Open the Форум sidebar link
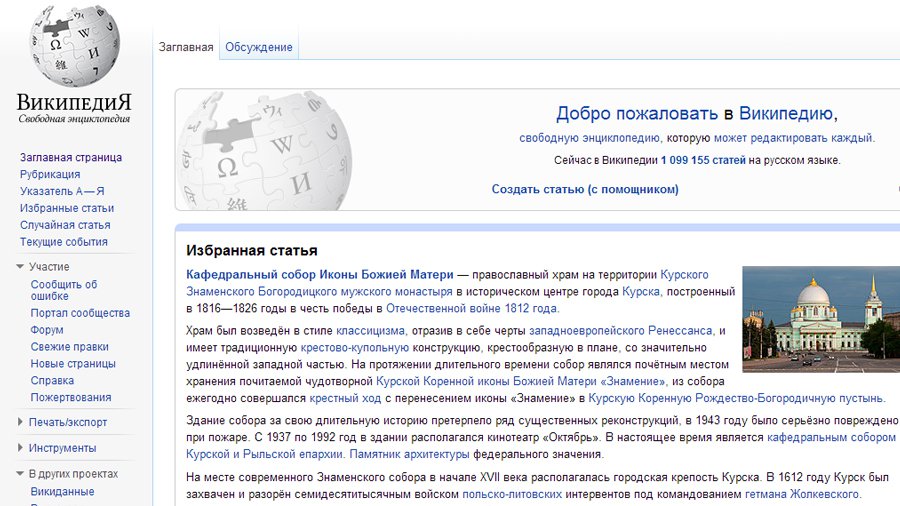 coord(47,330)
